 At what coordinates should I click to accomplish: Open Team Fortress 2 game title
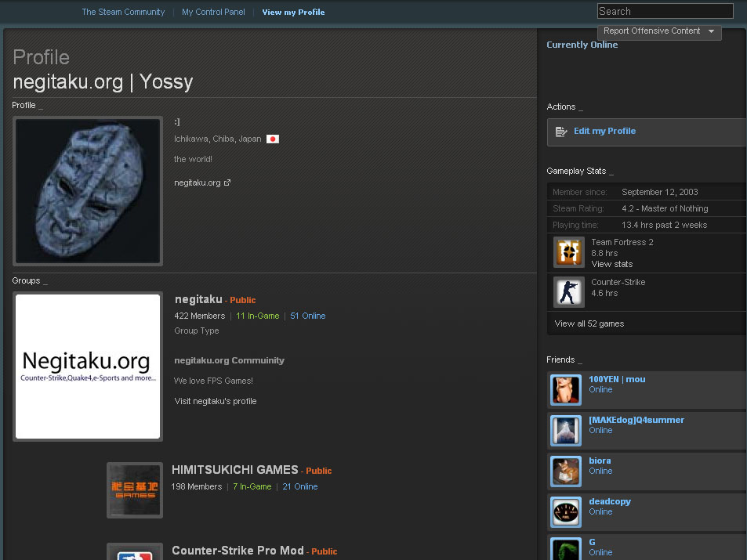622,242
